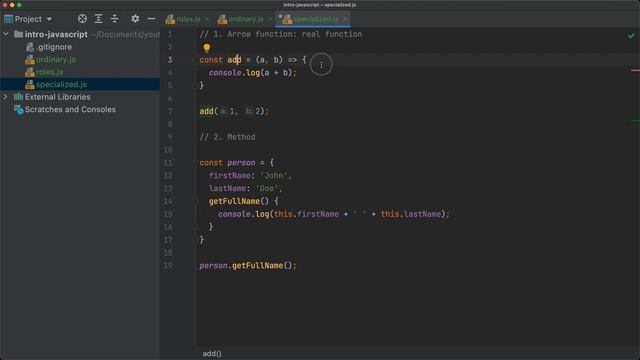Fold the add arrow function block
640x360 pixels.
(x=196, y=60)
